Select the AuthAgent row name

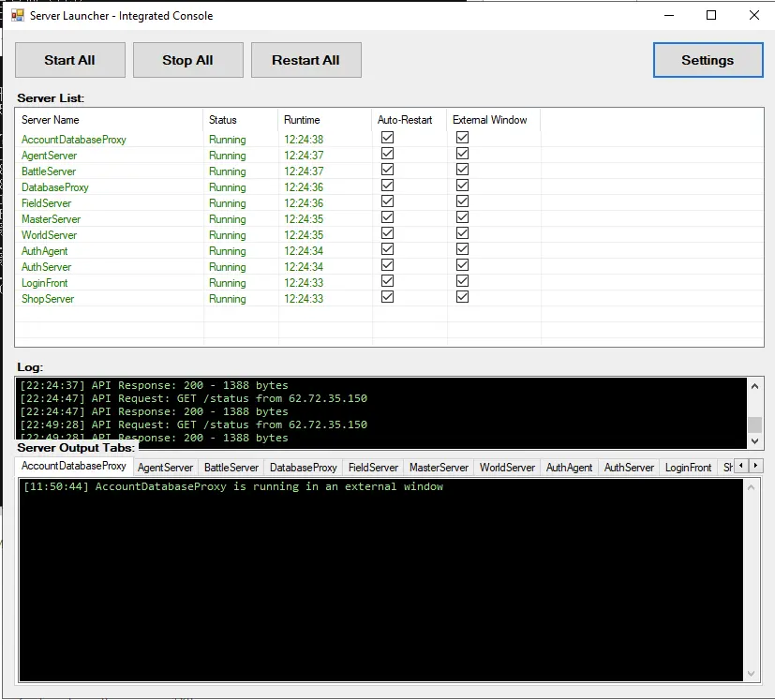click(44, 251)
